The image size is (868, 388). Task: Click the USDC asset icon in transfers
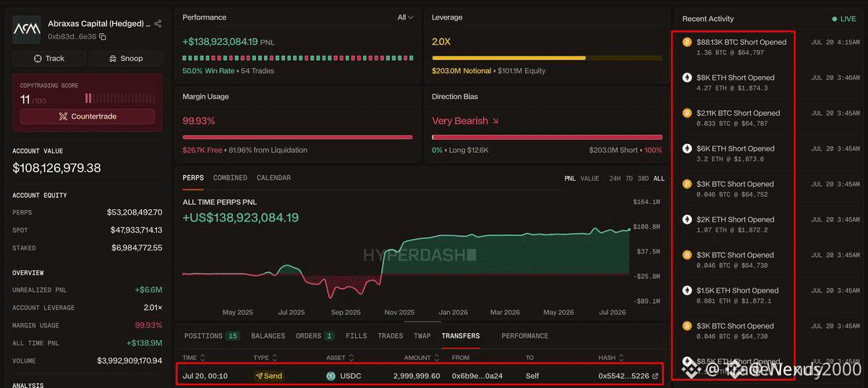click(331, 376)
